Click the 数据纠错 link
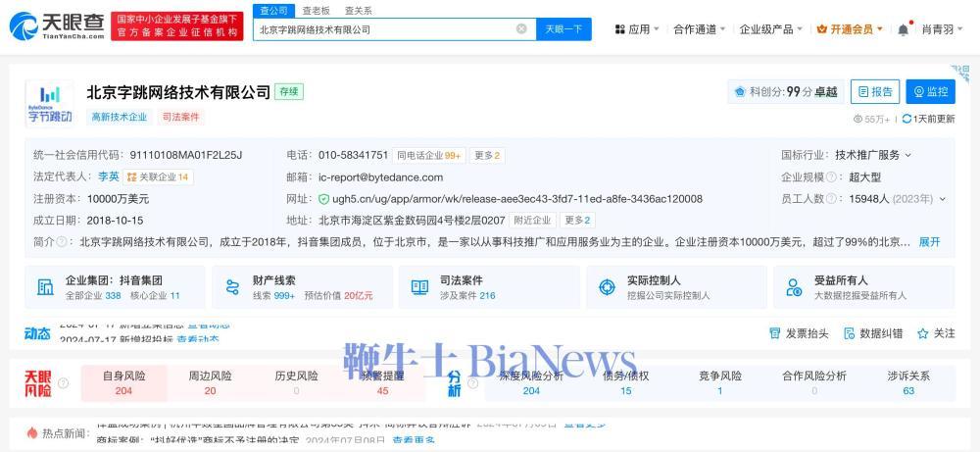This screenshot has height=452, width=980. [873, 333]
